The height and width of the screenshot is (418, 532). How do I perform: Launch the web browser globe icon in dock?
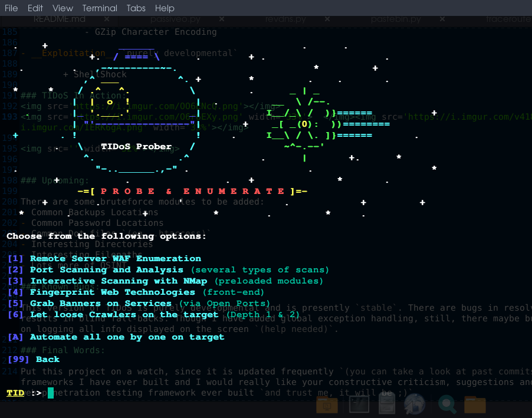click(x=414, y=404)
